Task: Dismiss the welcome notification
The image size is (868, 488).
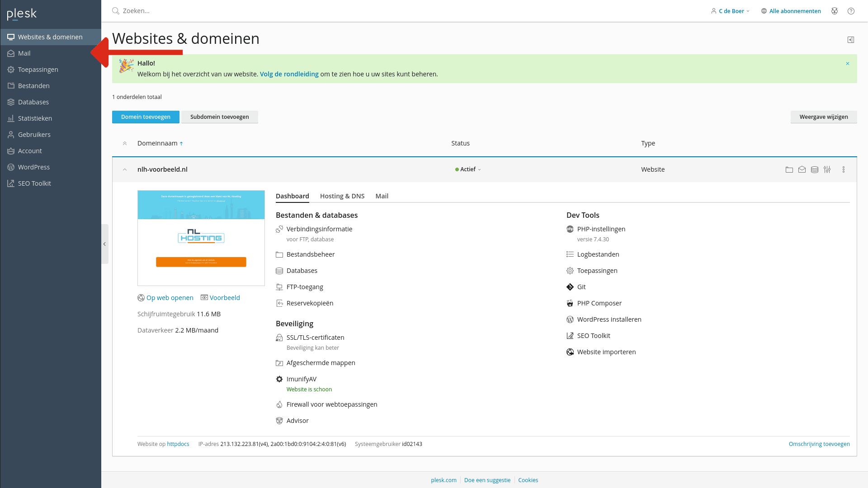Action: pyautogui.click(x=848, y=64)
